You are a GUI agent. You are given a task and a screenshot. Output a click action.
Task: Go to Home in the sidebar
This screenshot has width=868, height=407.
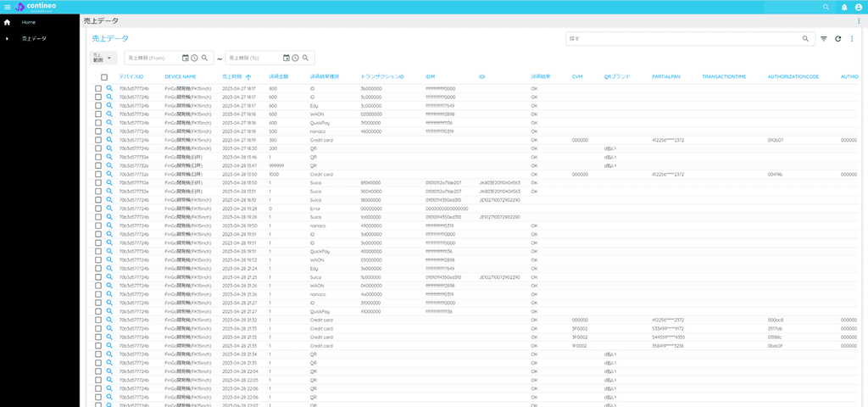28,22
